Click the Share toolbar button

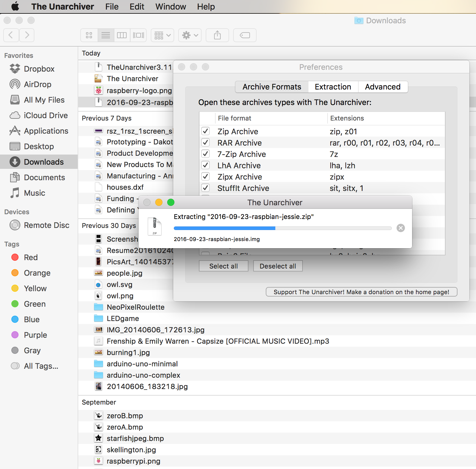click(217, 35)
